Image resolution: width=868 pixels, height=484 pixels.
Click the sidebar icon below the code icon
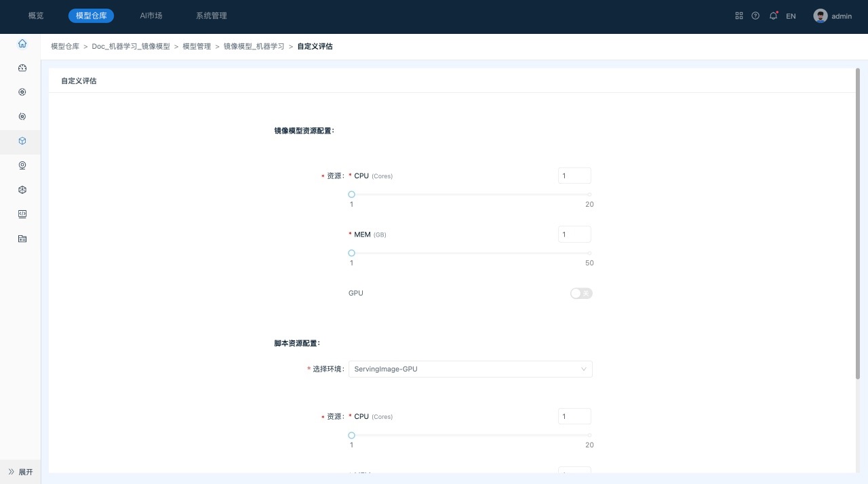click(x=22, y=239)
